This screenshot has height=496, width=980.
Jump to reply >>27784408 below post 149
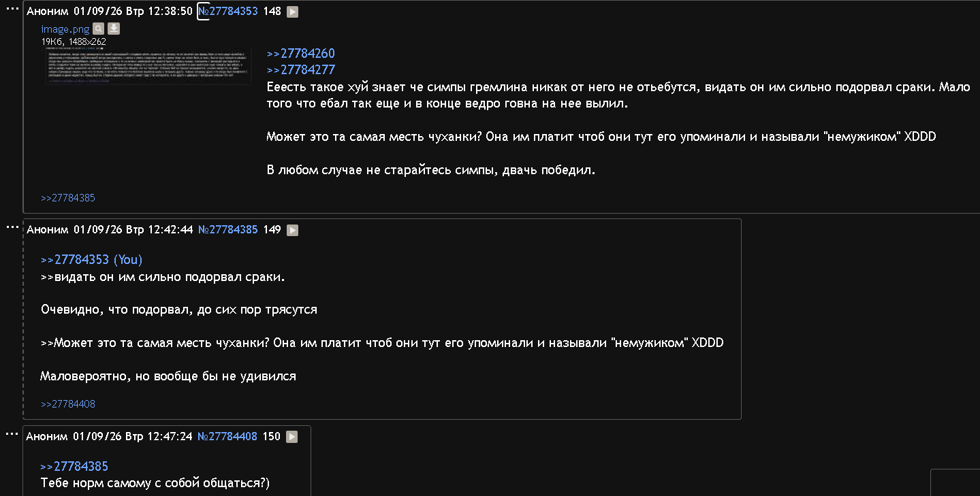tap(68, 404)
